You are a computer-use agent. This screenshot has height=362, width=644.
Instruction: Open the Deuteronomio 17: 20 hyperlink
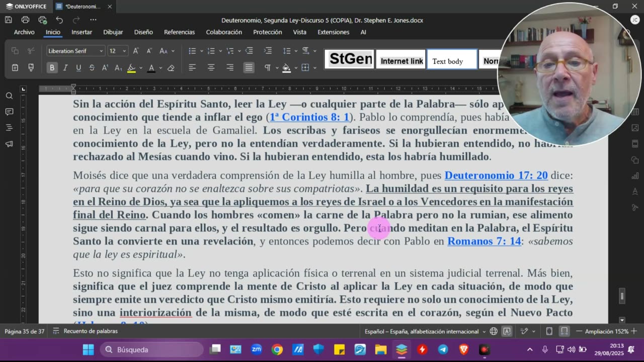pyautogui.click(x=496, y=175)
